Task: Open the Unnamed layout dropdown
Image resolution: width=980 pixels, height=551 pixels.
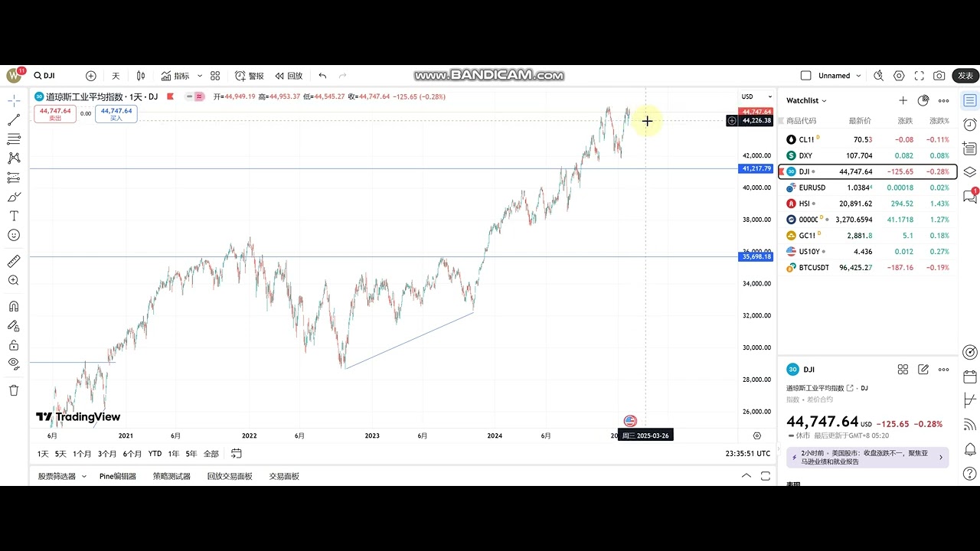Action: pyautogui.click(x=841, y=76)
